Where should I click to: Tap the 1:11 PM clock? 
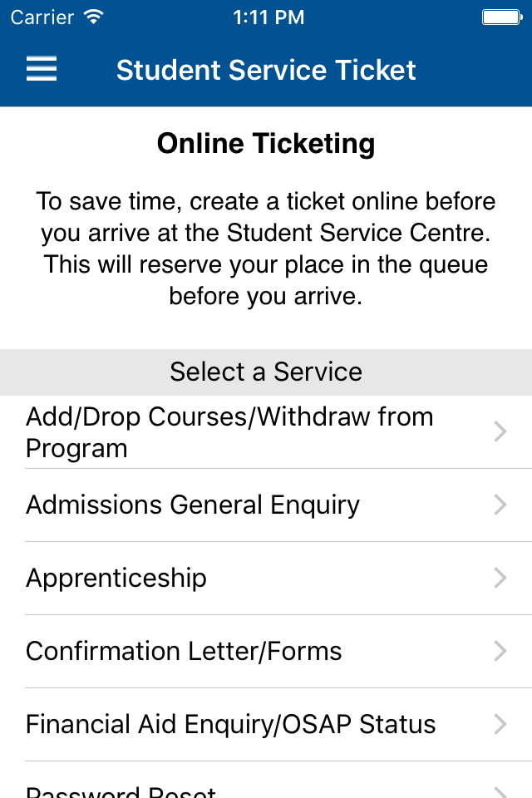click(268, 17)
